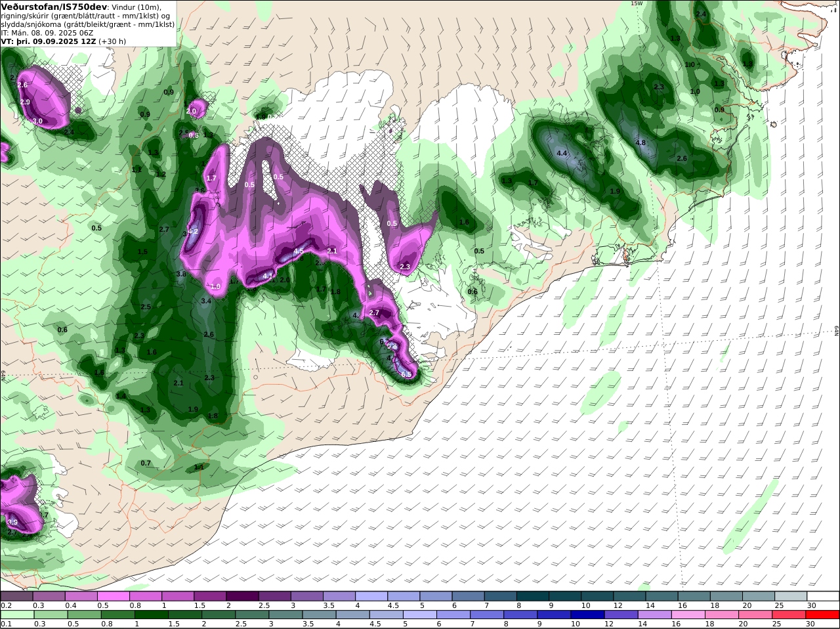Image resolution: width=840 pixels, height=629 pixels.
Task: Pick top-row legend swatch between 4 and 4.5
Action: (371, 596)
